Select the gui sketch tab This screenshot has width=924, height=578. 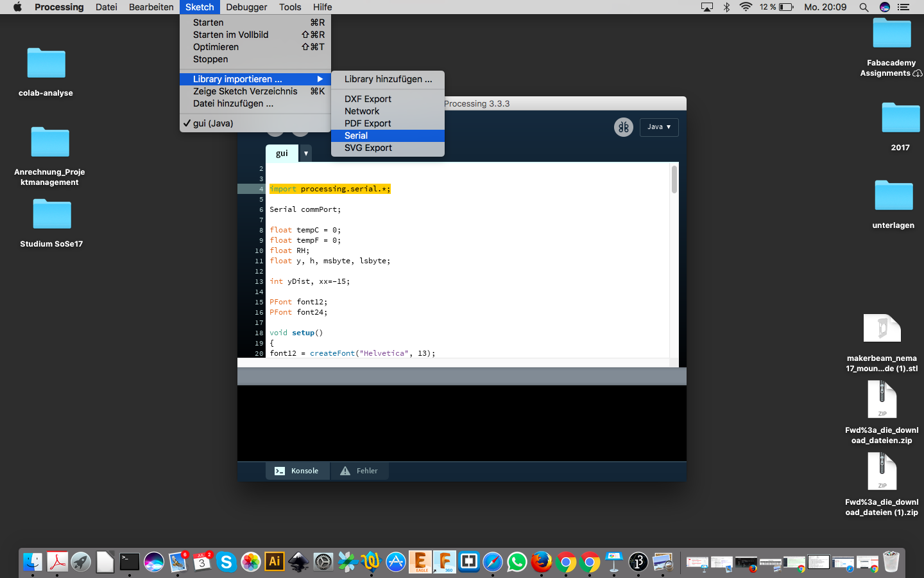click(282, 153)
